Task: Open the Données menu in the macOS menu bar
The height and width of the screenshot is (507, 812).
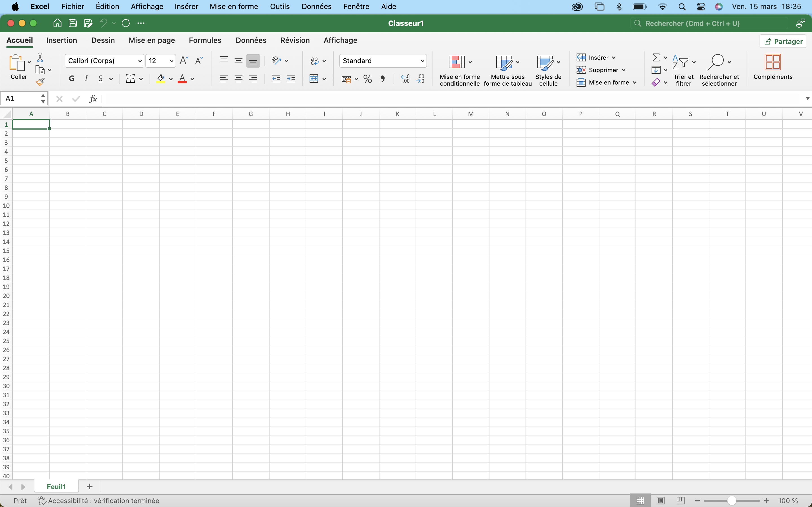Action: (316, 6)
